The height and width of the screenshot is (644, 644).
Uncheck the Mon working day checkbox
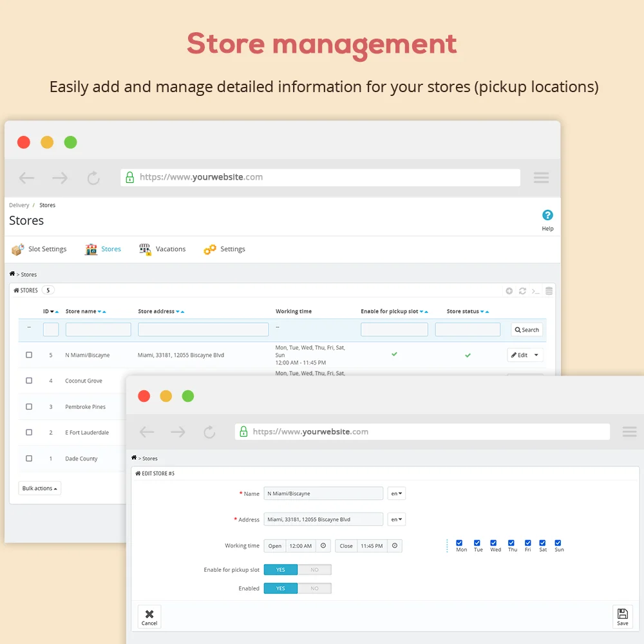coord(459,543)
